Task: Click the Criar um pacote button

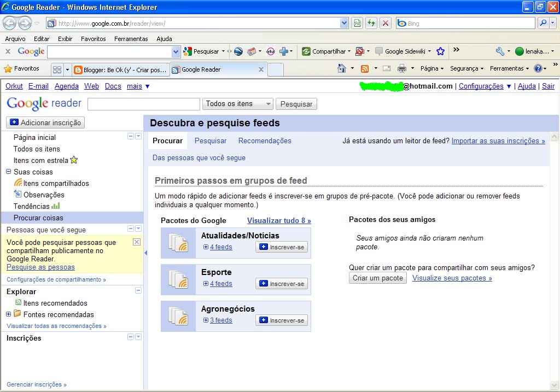Action: pos(378,278)
